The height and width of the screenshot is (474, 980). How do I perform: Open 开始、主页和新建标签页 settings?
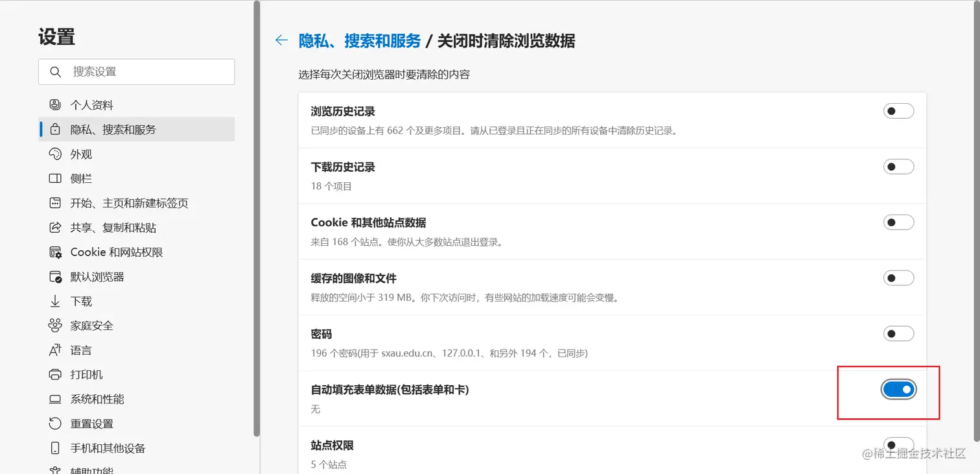pos(136,203)
